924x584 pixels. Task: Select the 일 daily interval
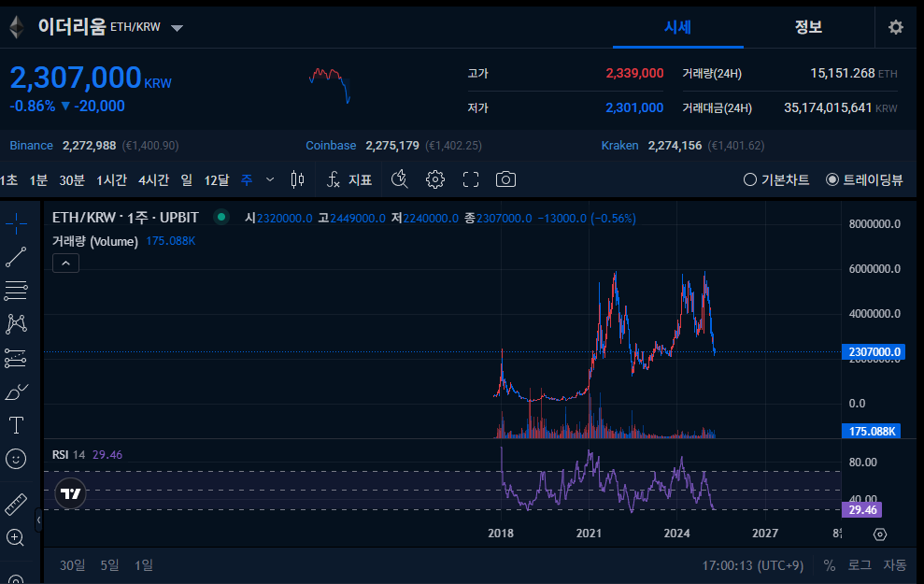187,179
